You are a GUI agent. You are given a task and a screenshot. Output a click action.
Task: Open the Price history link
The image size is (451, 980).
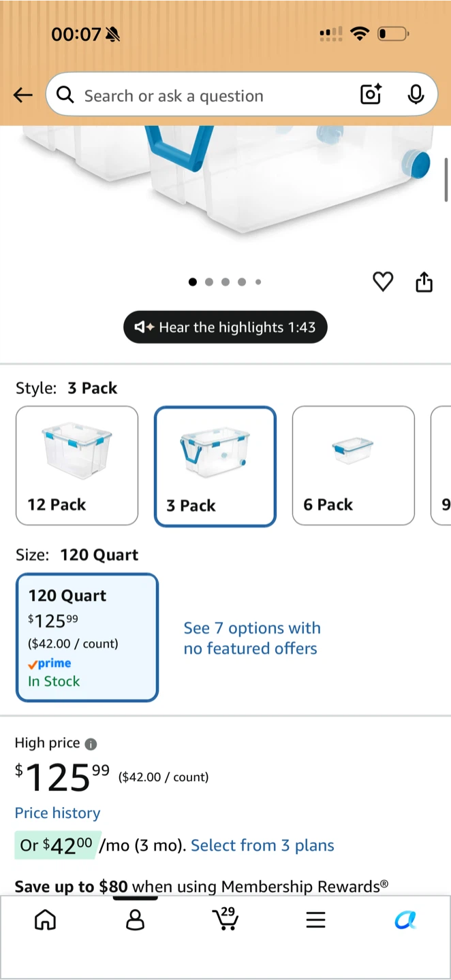57,813
